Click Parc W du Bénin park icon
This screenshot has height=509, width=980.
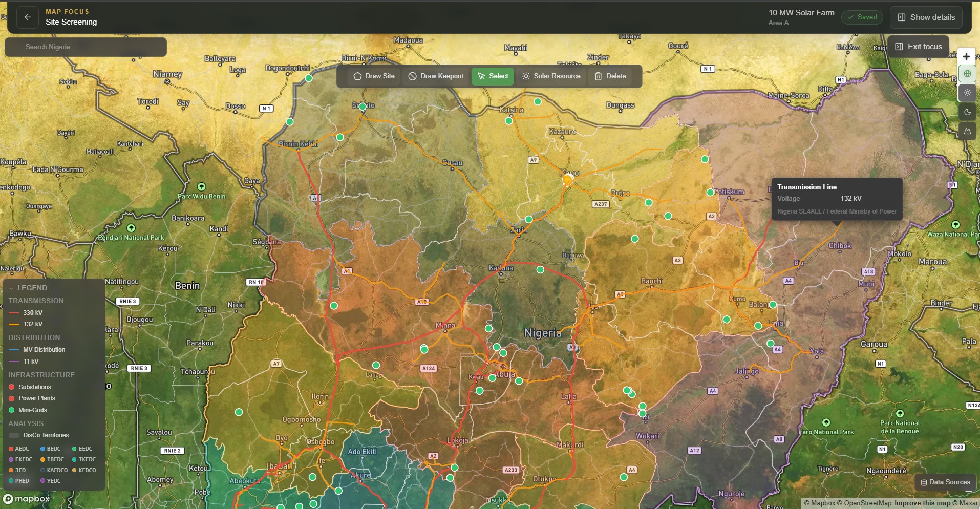pos(202,187)
